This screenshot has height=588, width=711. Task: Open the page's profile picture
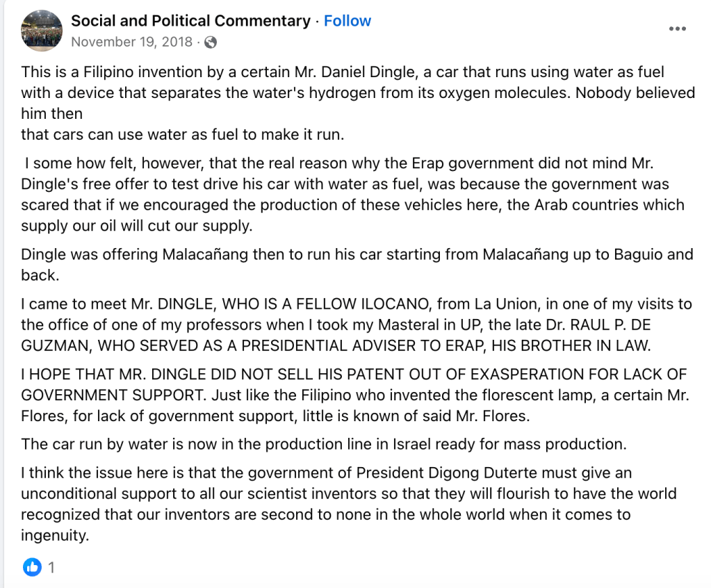click(x=42, y=31)
